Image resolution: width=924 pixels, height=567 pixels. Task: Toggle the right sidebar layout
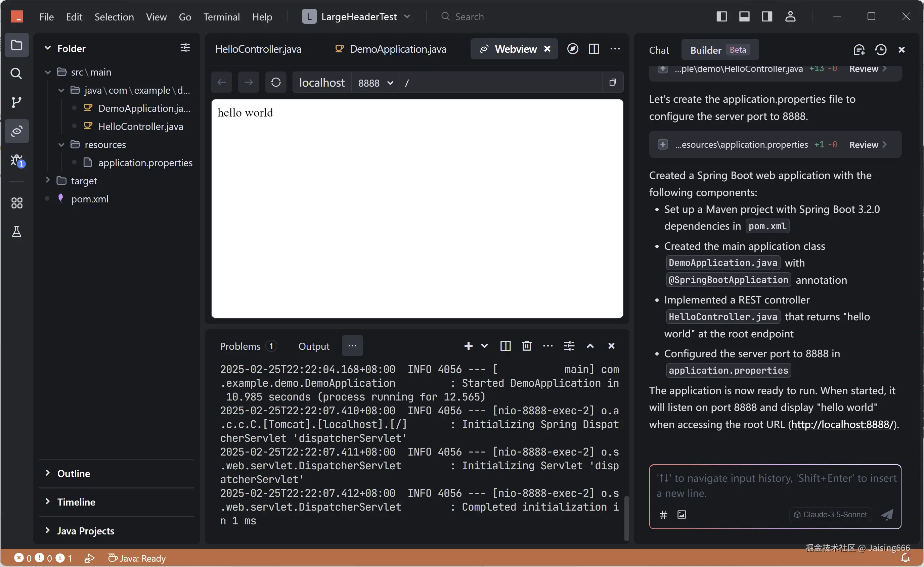(x=767, y=16)
